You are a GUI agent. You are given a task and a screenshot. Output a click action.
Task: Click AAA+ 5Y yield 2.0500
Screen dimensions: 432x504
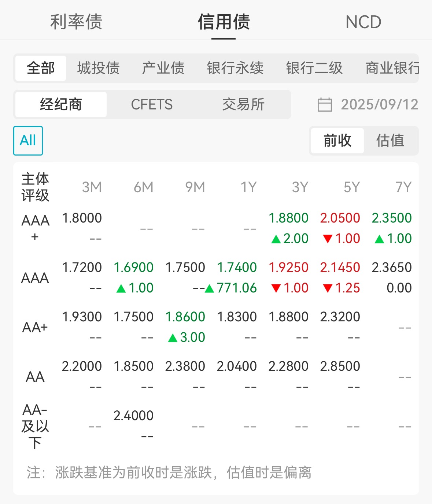tap(340, 218)
